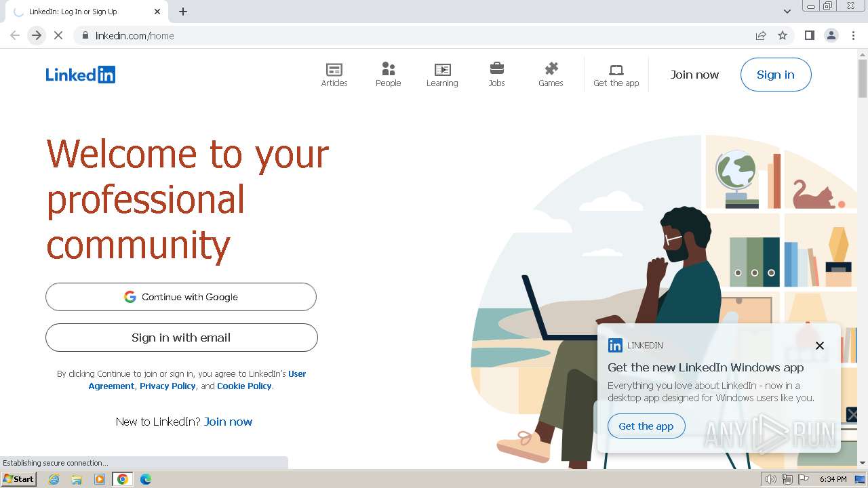
Task: Stop loading the page
Action: tap(58, 35)
